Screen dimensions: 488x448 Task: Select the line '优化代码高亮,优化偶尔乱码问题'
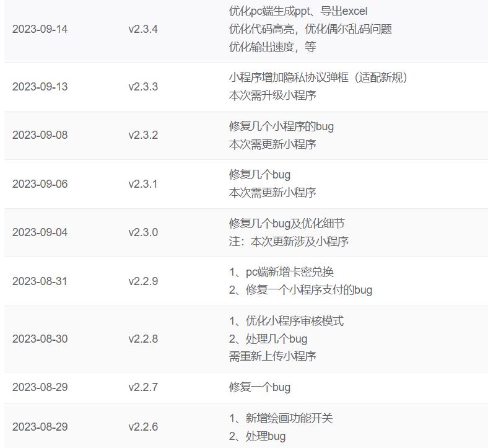coord(310,29)
